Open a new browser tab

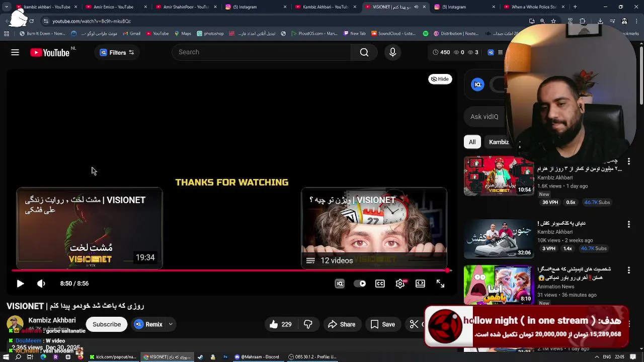click(x=575, y=7)
